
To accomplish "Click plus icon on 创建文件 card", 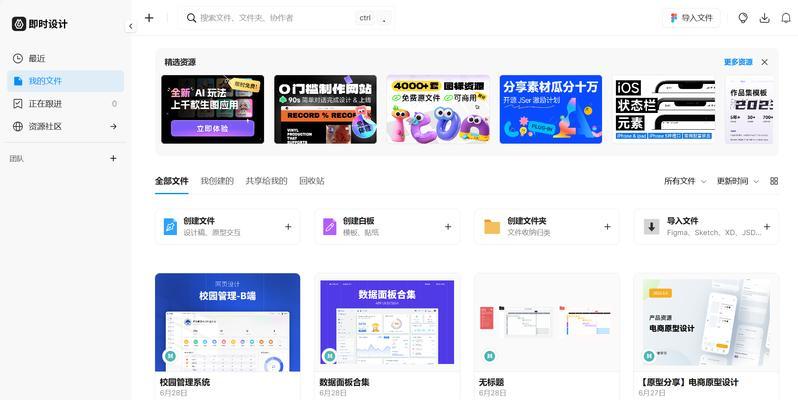I will click(x=288, y=226).
